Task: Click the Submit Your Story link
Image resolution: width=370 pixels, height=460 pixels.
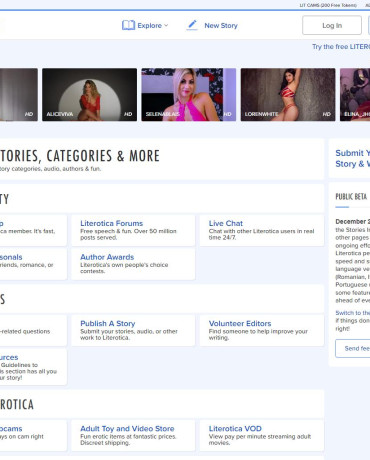Action: coord(353,158)
